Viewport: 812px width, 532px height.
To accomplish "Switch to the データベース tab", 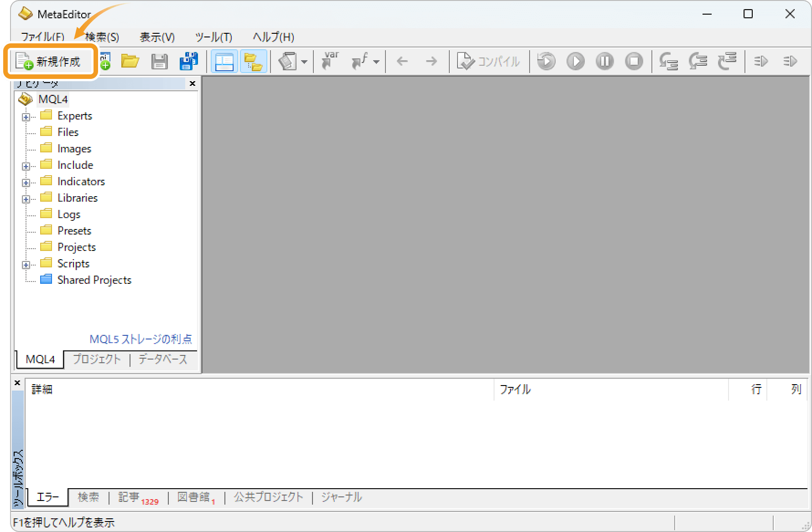I will 163,359.
